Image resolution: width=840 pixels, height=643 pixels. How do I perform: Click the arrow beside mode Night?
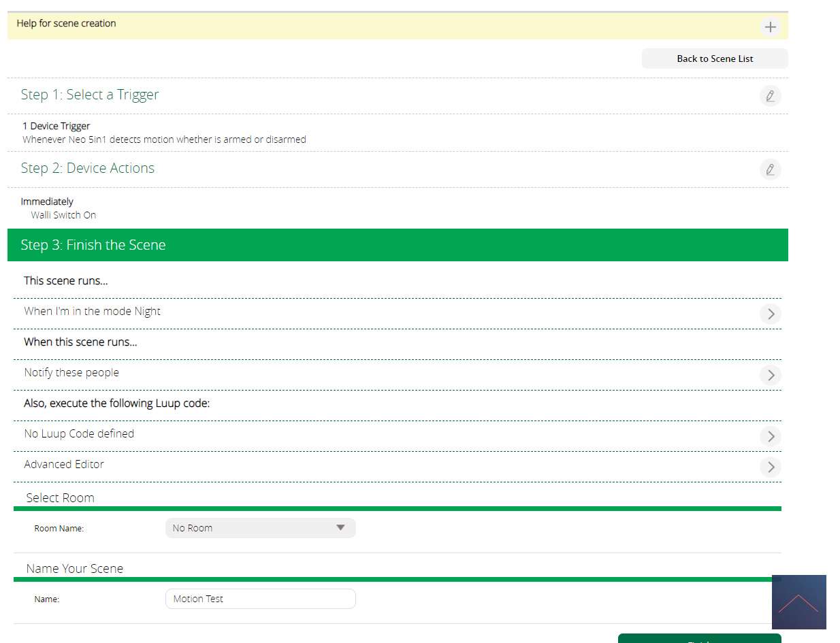pos(771,314)
